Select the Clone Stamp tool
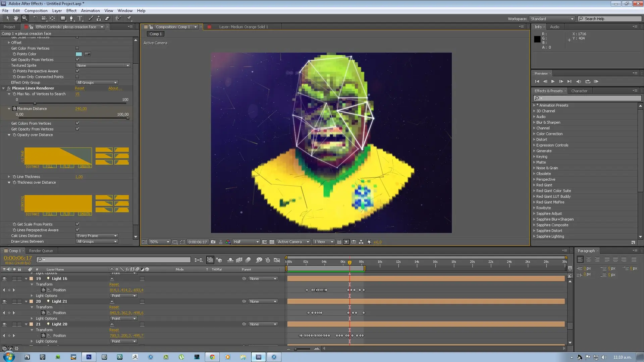644x362 pixels. click(99, 18)
